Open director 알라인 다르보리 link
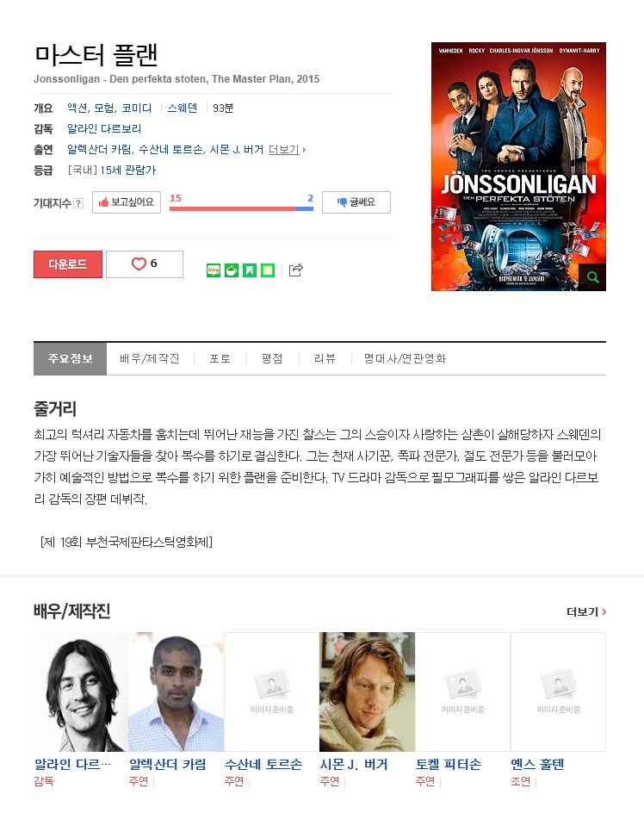This screenshot has height=813, width=644. (x=104, y=128)
